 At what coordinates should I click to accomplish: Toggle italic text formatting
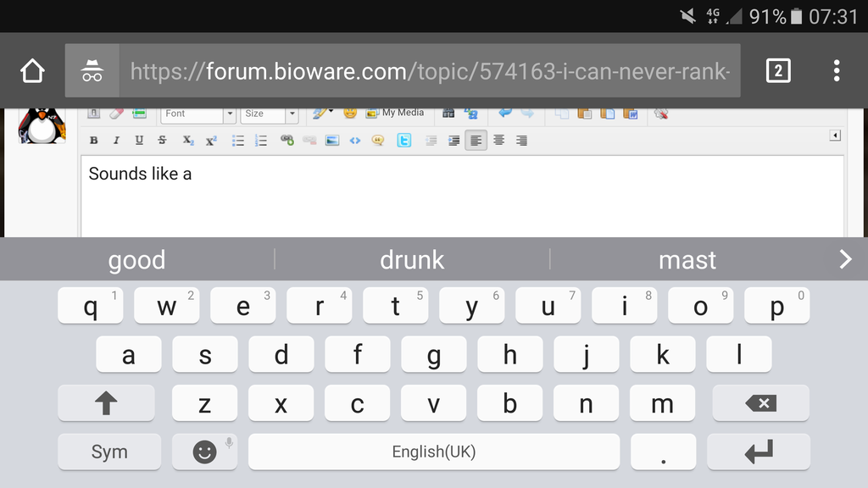(x=116, y=141)
